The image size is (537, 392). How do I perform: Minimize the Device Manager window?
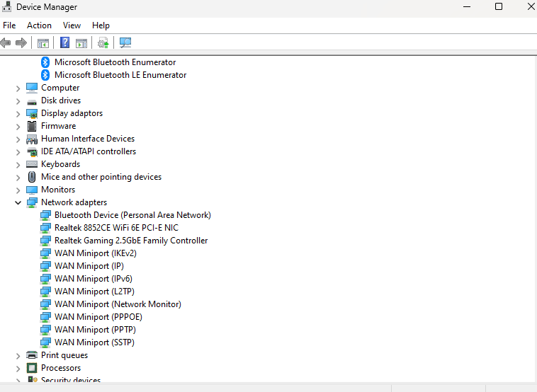coord(467,6)
